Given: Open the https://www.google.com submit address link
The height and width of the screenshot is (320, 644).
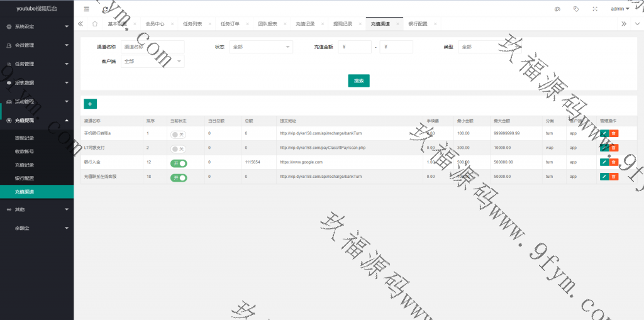Looking at the screenshot, I should (301, 162).
